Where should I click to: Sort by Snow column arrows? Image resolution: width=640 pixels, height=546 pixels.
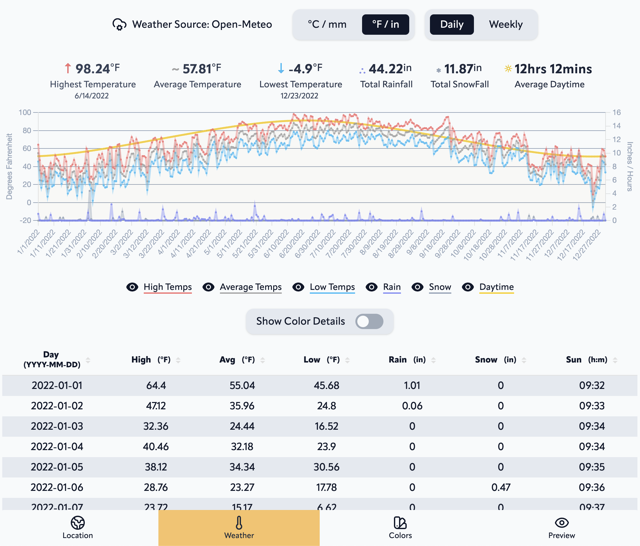(x=525, y=360)
